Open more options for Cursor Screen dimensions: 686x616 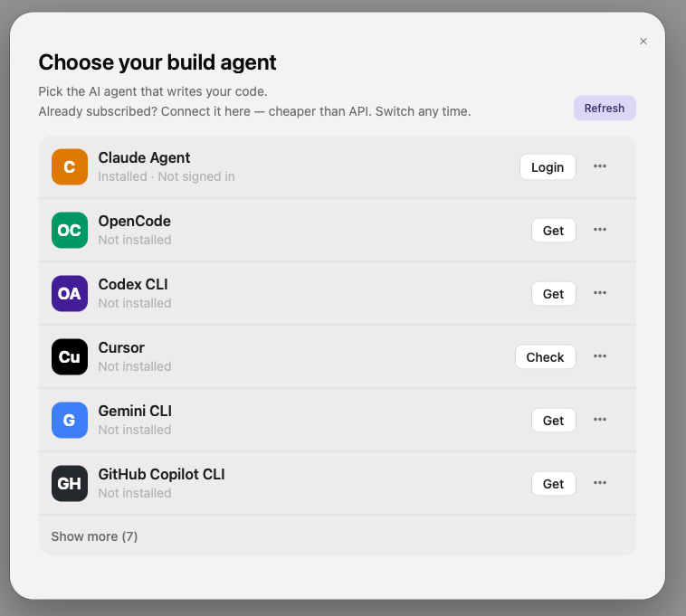pyautogui.click(x=600, y=356)
